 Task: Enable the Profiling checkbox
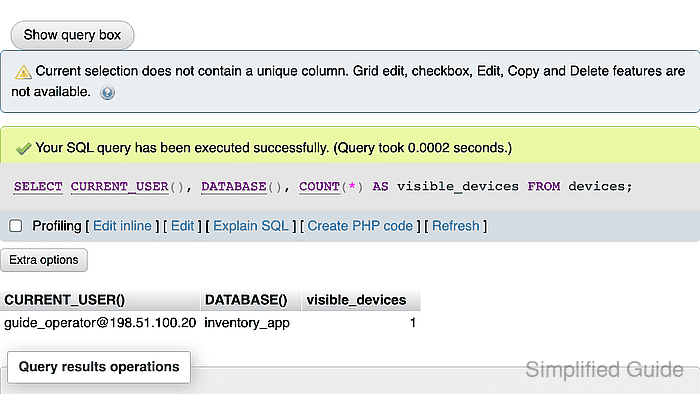tap(16, 226)
